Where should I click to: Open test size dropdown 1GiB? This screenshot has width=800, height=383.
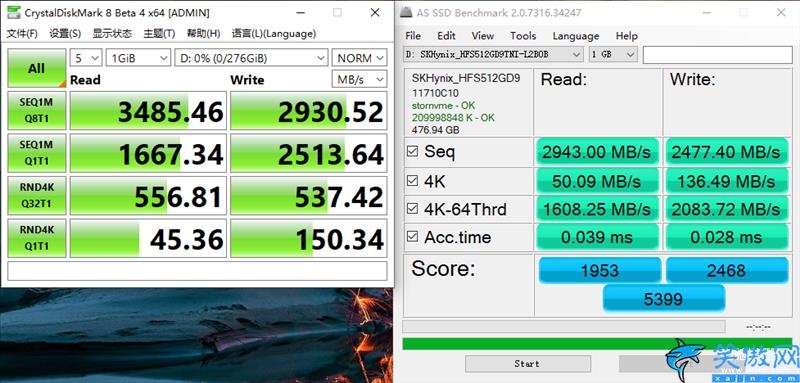(138, 58)
